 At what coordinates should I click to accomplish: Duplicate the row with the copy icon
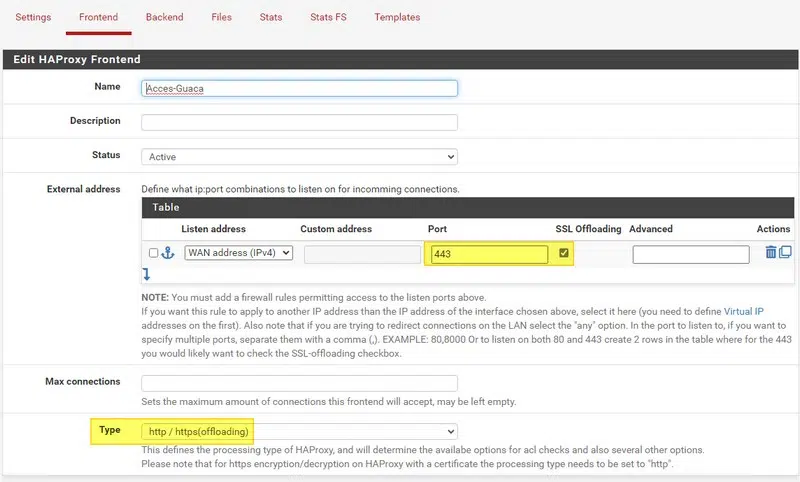point(785,252)
